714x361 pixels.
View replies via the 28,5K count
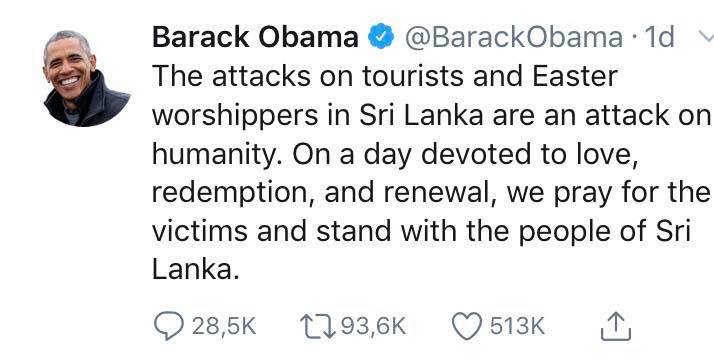224,326
